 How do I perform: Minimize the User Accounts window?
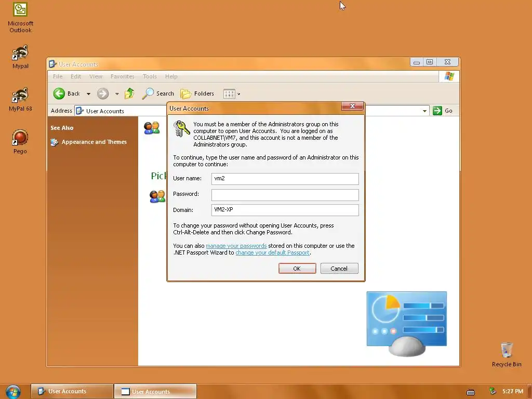[x=417, y=62]
